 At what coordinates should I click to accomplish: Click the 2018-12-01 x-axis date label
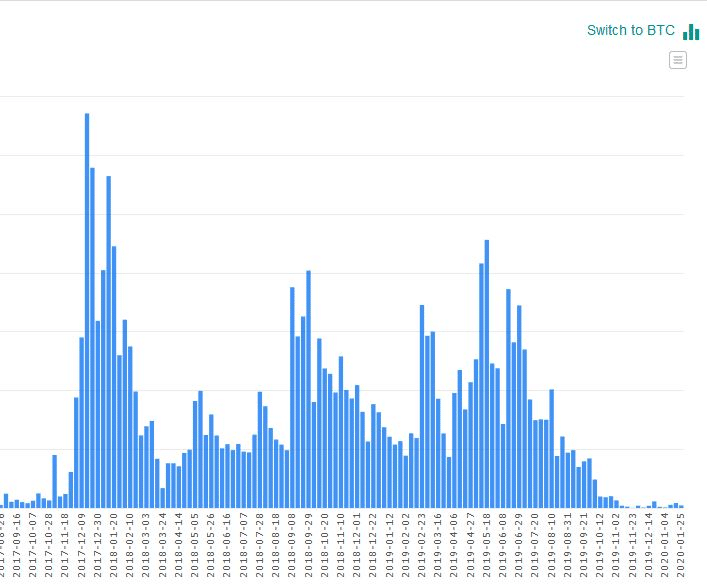pyautogui.click(x=357, y=545)
